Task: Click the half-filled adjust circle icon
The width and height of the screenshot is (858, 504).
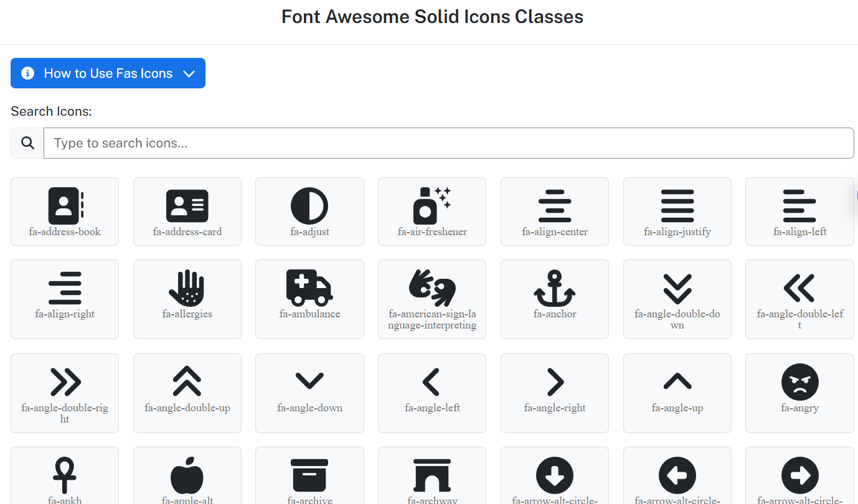Action: point(309,206)
